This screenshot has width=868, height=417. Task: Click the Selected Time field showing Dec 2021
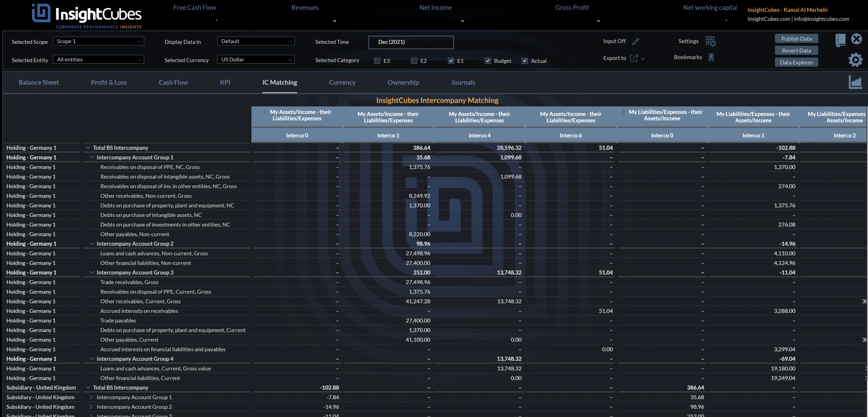[x=410, y=42]
